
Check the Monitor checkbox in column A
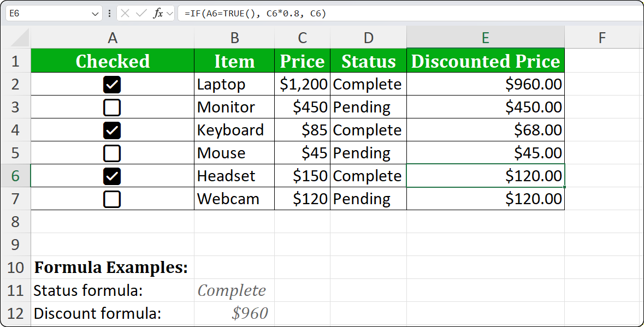point(111,107)
